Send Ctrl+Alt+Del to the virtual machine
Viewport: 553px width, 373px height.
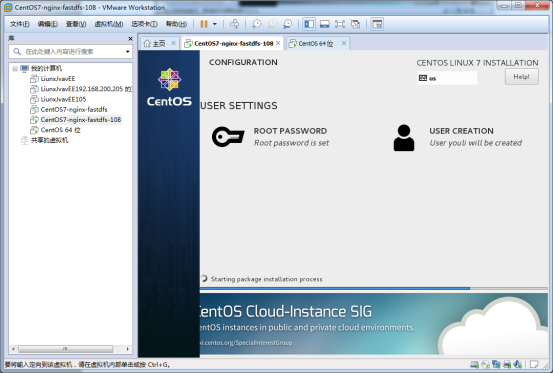[x=235, y=24]
